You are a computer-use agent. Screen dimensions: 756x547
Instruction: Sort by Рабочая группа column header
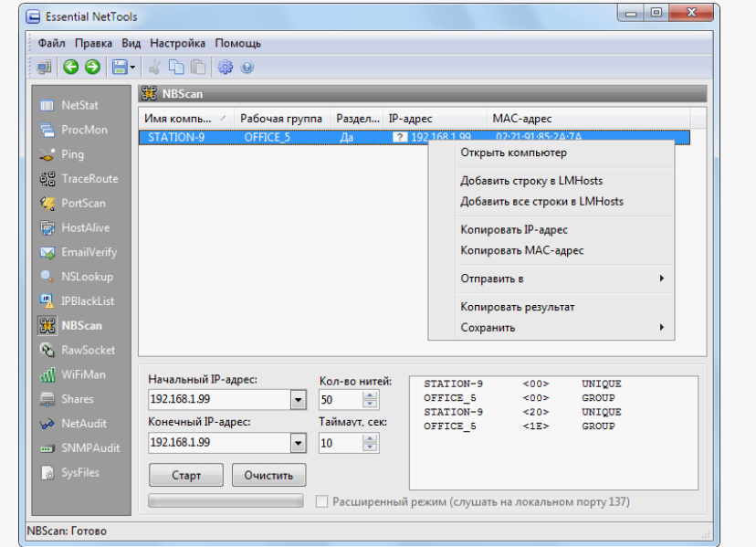(281, 119)
